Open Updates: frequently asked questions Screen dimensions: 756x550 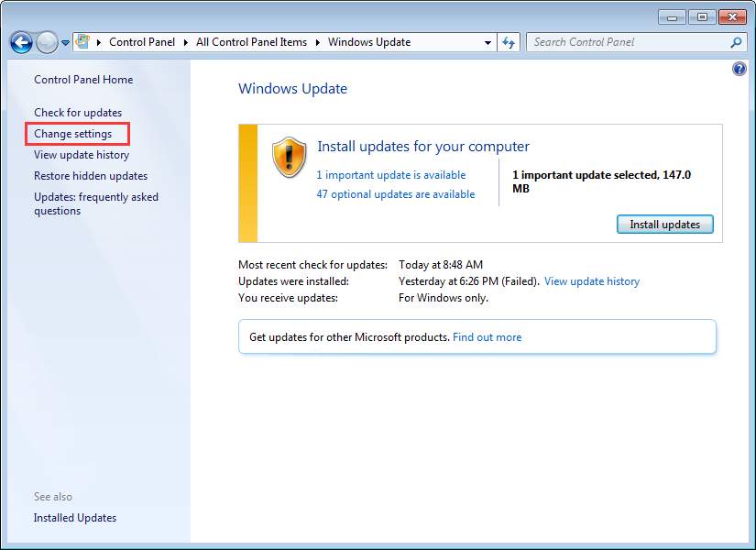96,204
